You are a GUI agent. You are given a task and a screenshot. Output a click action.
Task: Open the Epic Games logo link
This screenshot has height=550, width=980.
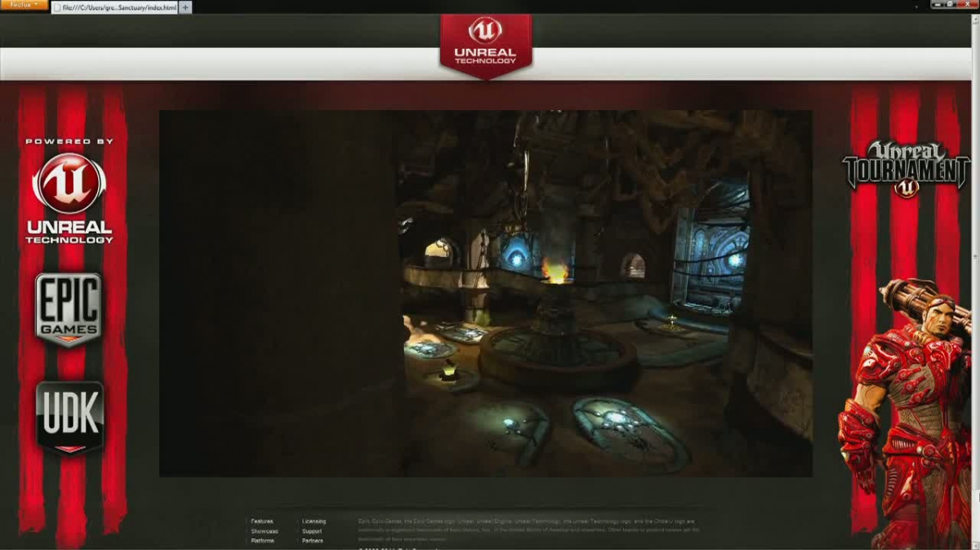coord(69,309)
